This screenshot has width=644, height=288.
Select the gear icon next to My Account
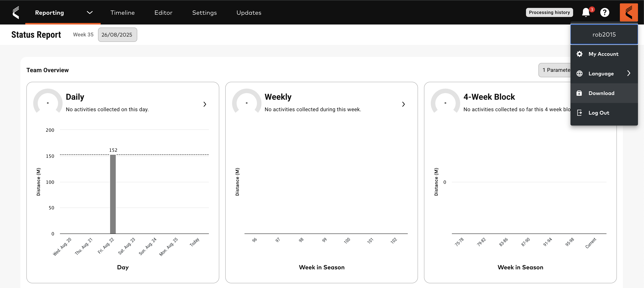click(x=580, y=54)
